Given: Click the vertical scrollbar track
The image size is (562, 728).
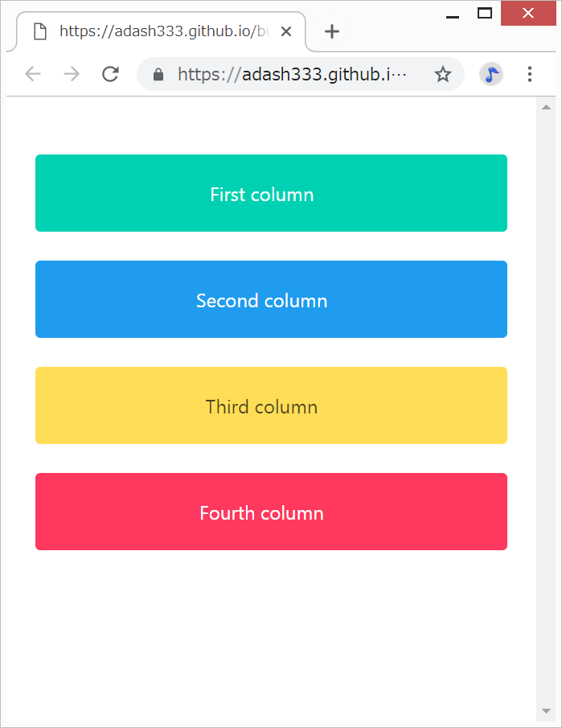Looking at the screenshot, I should pyautogui.click(x=546, y=402).
